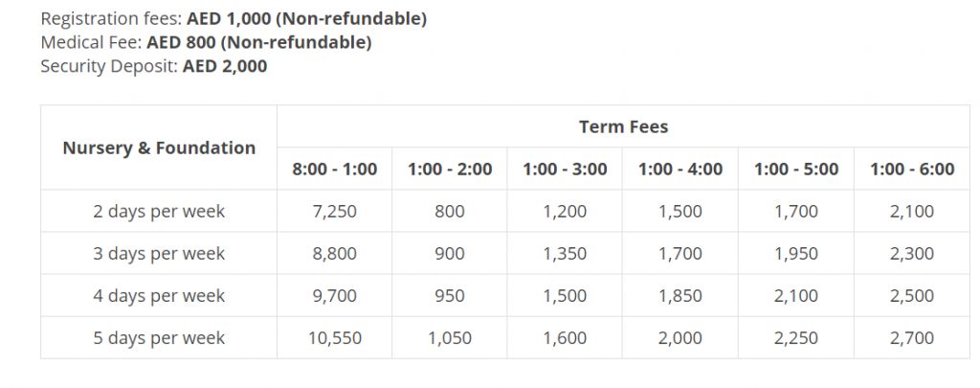Click the 7,250 fee cell
Viewport: 980px width, 388px height.
pyautogui.click(x=335, y=212)
